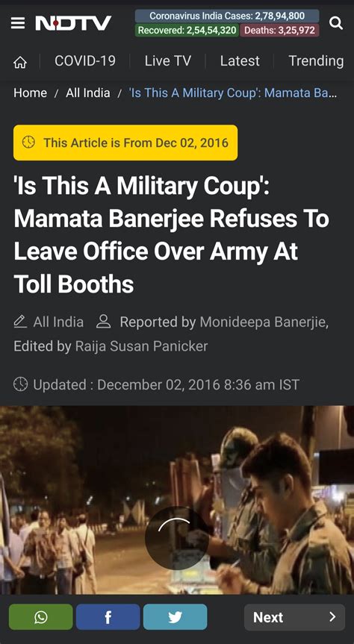Click the chevron arrow beside Next
354x644 pixels.
tap(332, 617)
